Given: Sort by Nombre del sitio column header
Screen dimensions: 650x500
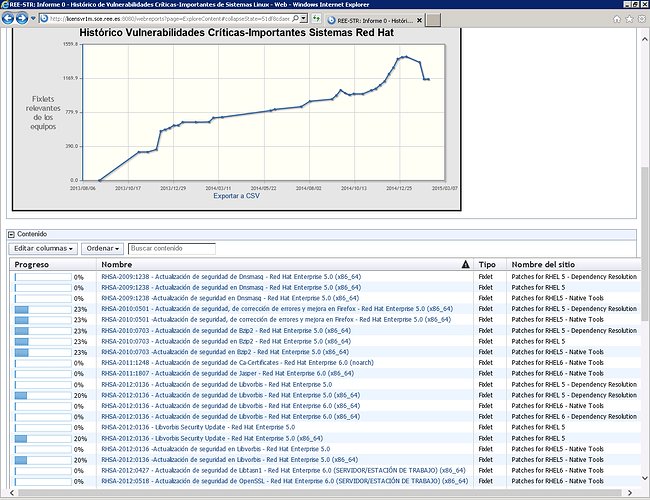Looking at the screenshot, I should 543,265.
